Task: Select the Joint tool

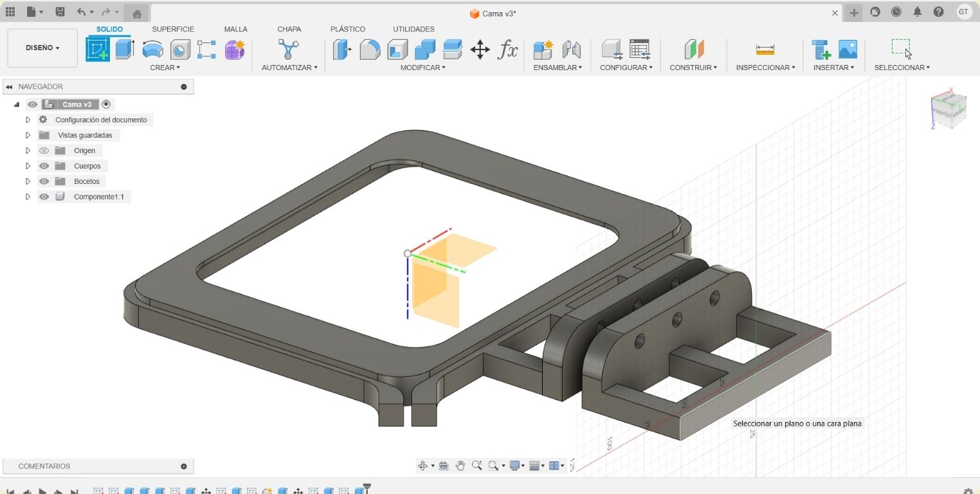Action: point(571,50)
